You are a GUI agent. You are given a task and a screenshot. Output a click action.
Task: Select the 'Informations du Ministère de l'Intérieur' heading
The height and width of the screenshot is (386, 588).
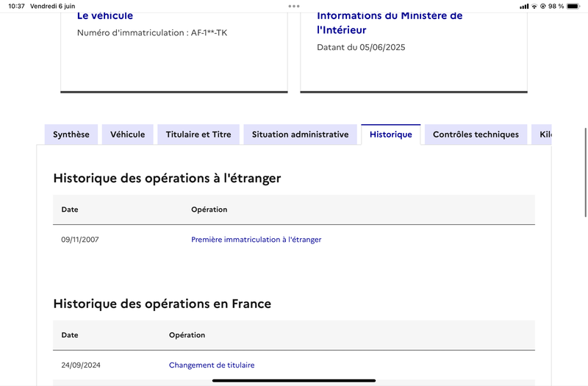(390, 23)
